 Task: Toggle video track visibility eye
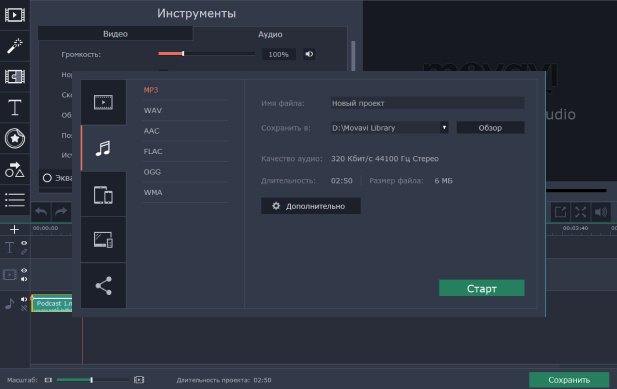[x=24, y=270]
